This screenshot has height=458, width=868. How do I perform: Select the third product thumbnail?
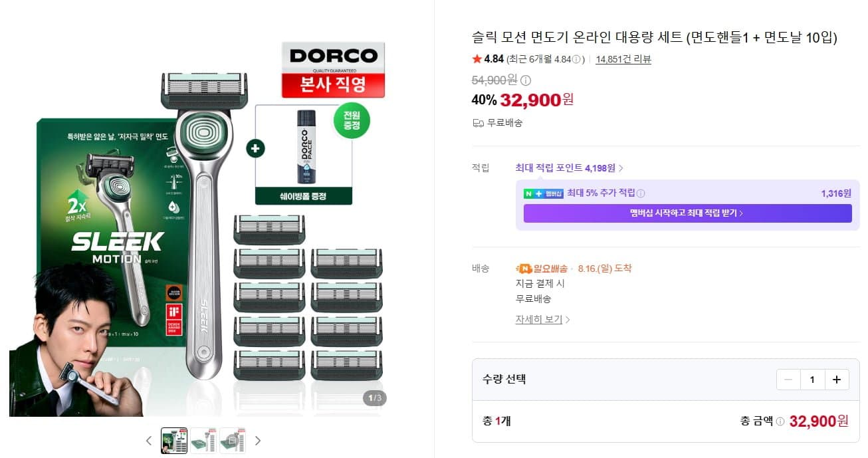pos(233,441)
